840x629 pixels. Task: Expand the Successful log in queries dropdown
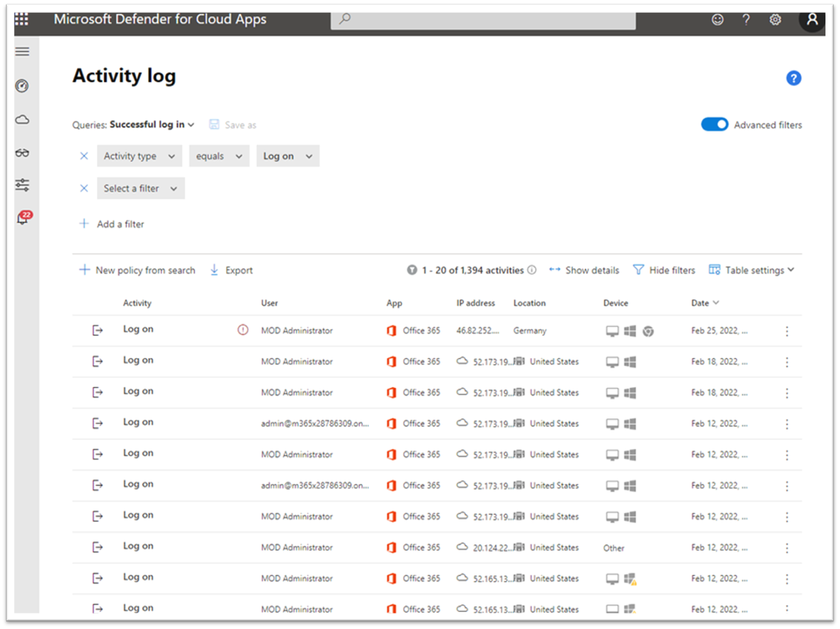click(x=152, y=124)
